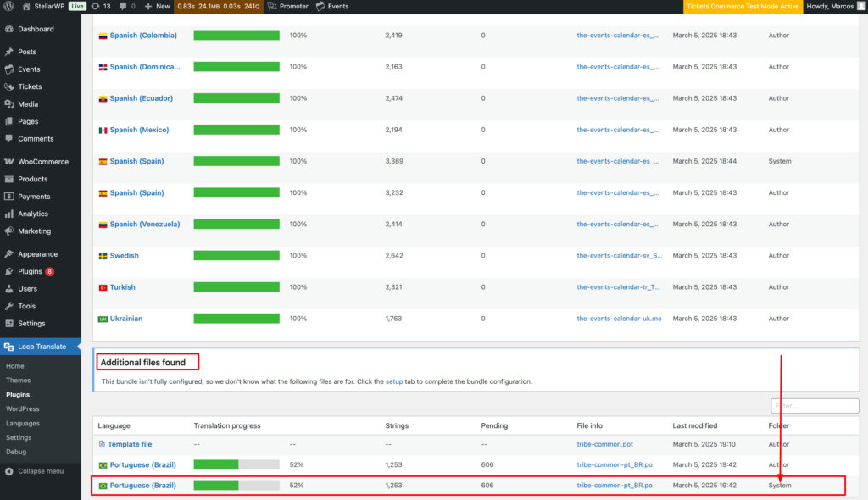Click the WordPress logo in admin bar
Screen dimensions: 868x500
coord(8,6)
